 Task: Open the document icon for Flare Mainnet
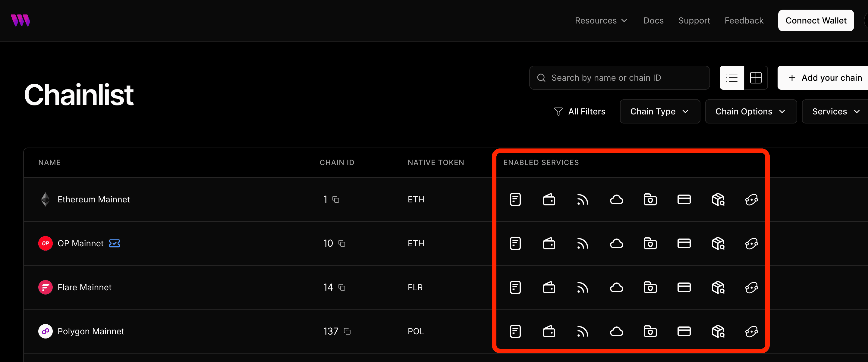pyautogui.click(x=515, y=287)
